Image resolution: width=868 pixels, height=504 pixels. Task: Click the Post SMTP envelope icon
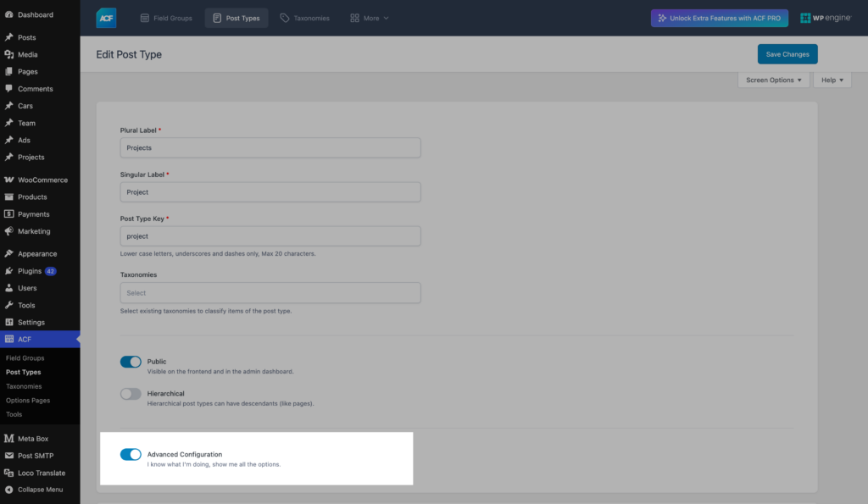8,456
